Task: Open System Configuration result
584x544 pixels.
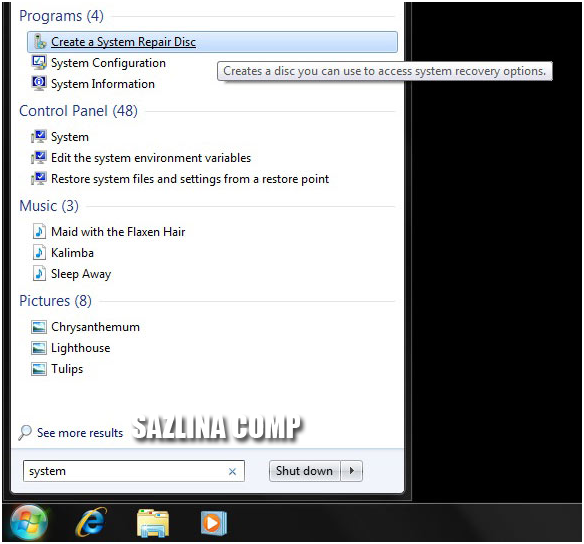Action: [108, 63]
